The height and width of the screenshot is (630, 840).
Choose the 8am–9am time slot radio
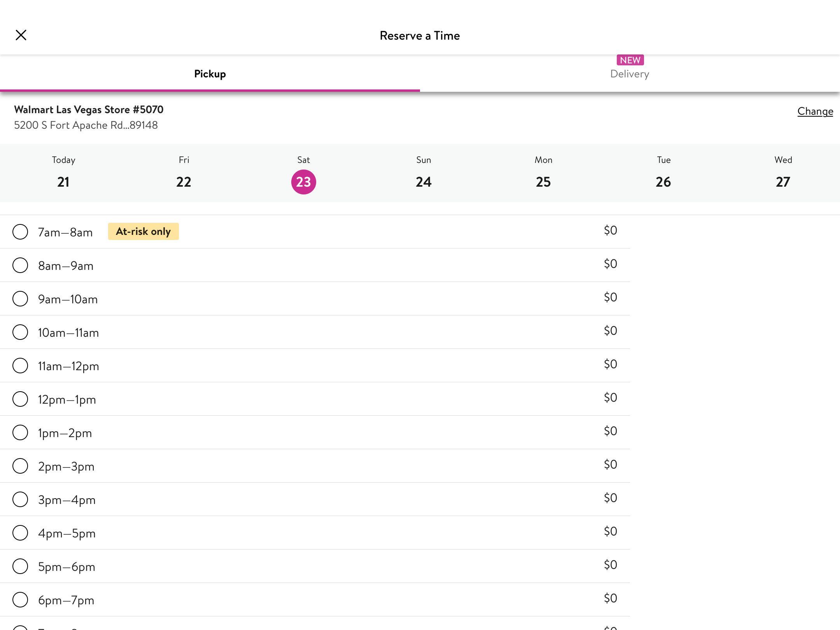[x=20, y=265]
